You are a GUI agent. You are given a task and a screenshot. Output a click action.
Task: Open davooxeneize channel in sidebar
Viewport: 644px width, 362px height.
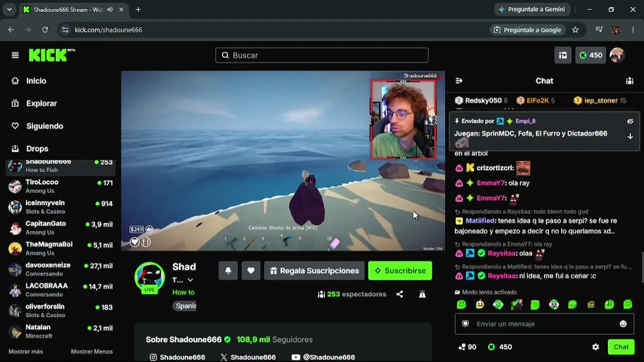[x=60, y=269]
